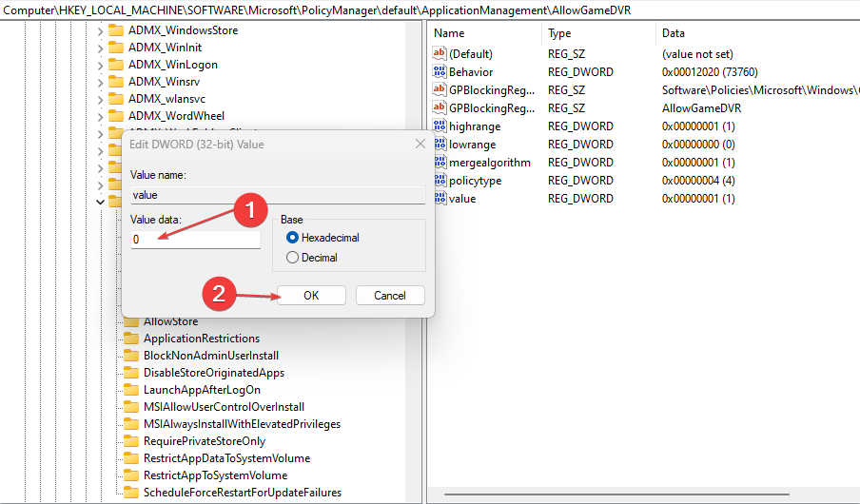Select the 'policytype' value name
The height and width of the screenshot is (504, 860).
click(x=475, y=181)
